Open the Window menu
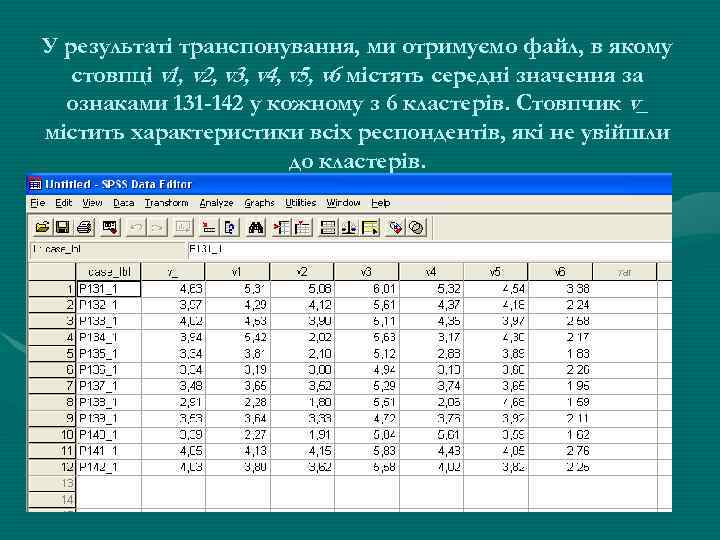 click(x=343, y=202)
